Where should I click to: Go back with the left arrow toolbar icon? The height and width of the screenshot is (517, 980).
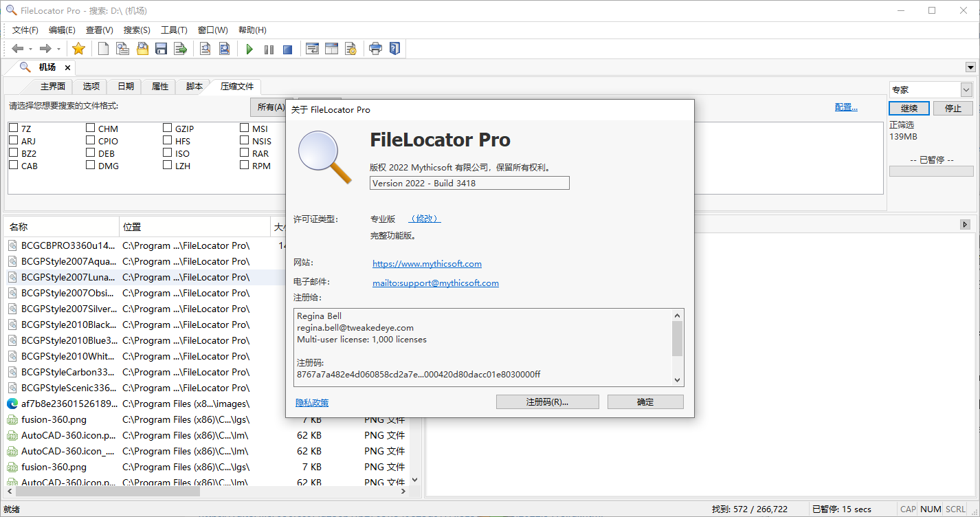click(18, 49)
